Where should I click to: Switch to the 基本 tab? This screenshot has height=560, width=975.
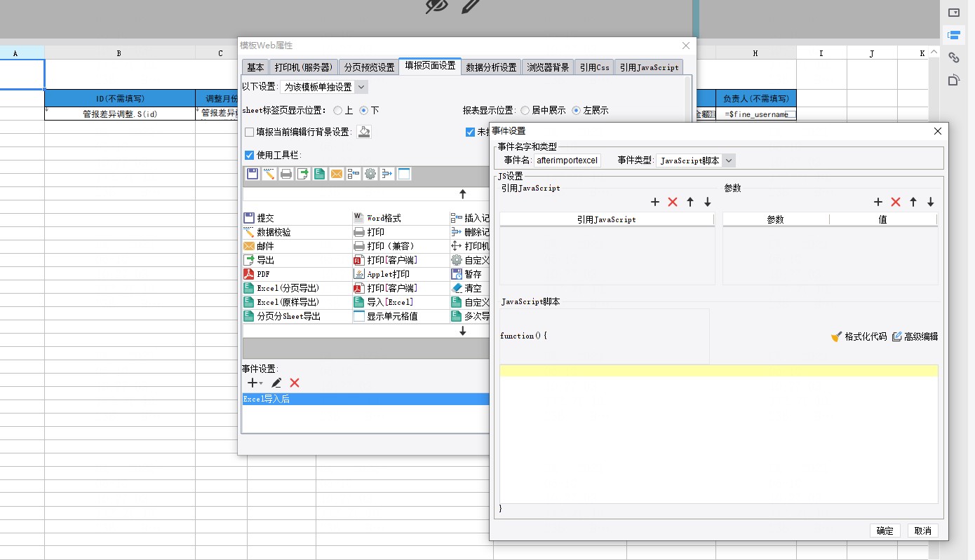[x=255, y=67]
